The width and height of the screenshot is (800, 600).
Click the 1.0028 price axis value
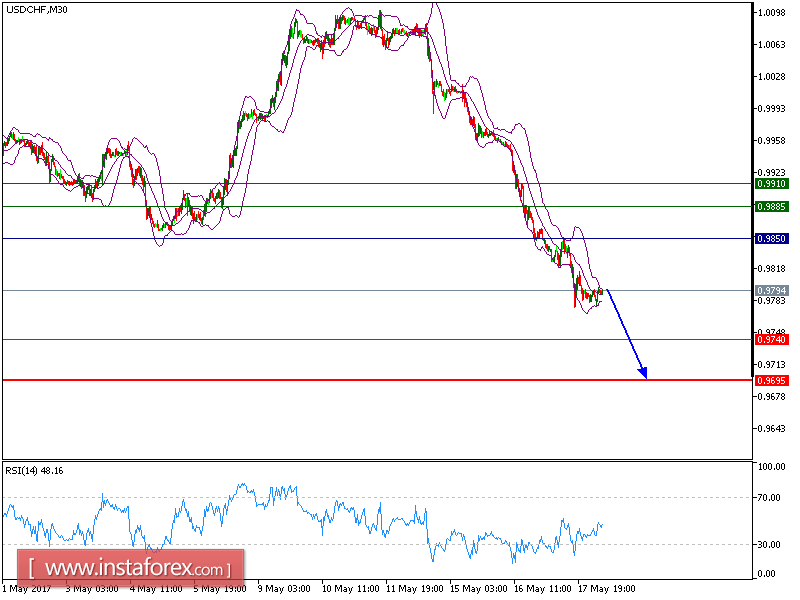[x=771, y=77]
